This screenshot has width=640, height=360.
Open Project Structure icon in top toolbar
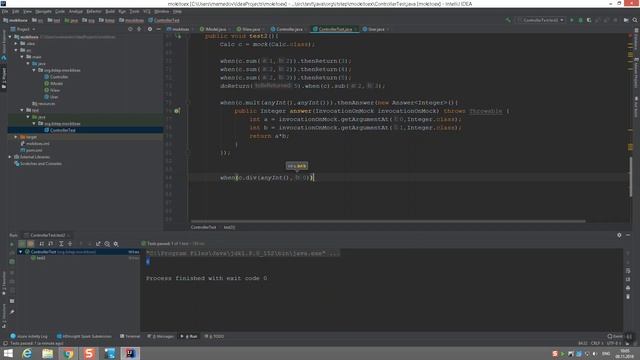626,20
